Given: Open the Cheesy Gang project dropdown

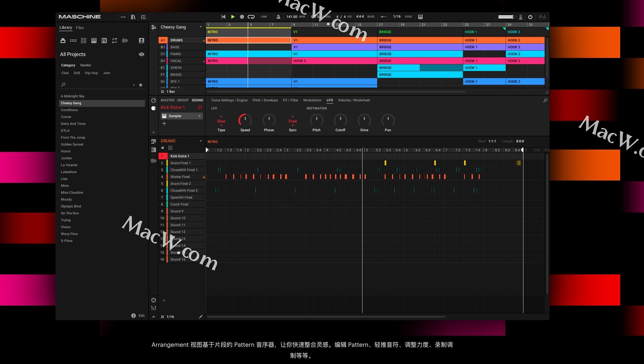Looking at the screenshot, I should pyautogui.click(x=201, y=27).
